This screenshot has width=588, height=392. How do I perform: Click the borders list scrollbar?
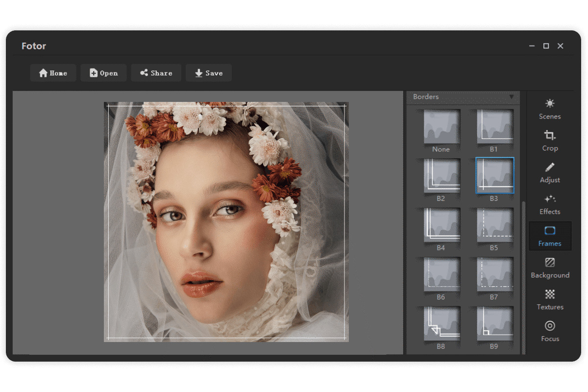[x=523, y=277]
